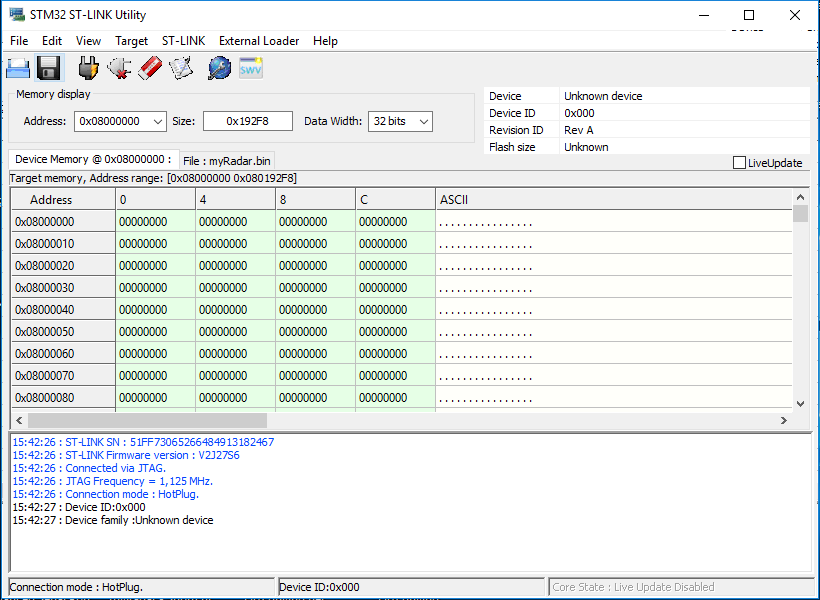
Task: Click the horizontal scrollbar thumb
Action: (x=147, y=421)
